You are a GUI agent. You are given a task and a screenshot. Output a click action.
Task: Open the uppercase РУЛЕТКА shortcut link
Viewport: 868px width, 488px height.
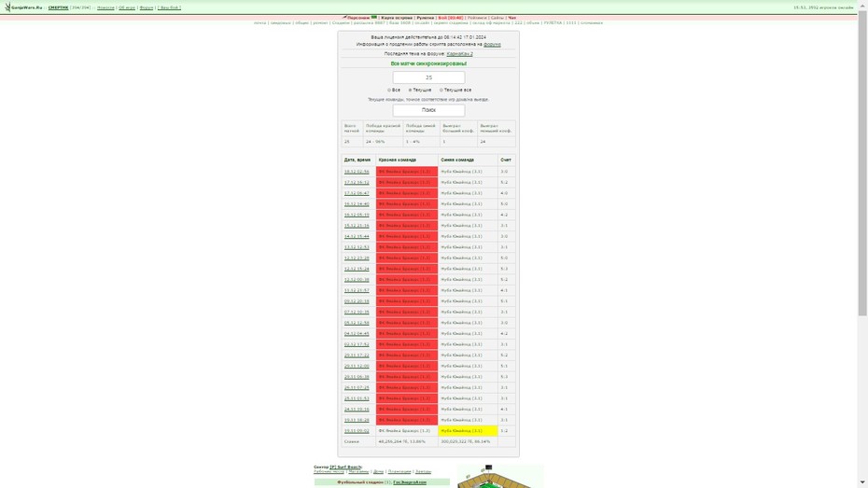pos(553,23)
